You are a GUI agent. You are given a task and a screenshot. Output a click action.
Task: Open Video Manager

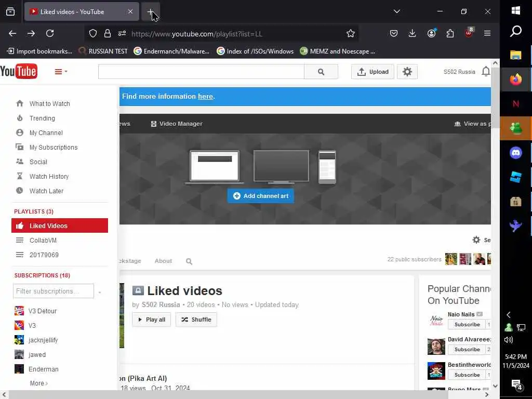(177, 124)
